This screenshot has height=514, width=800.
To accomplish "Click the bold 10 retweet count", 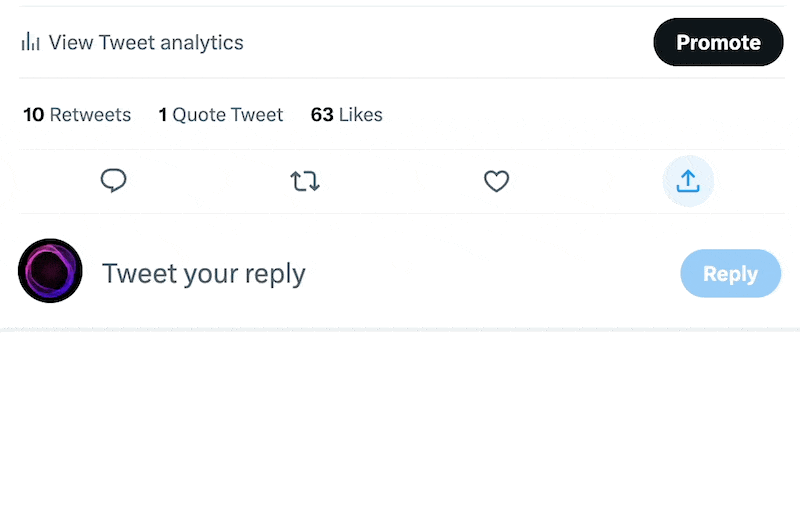I will pos(34,115).
